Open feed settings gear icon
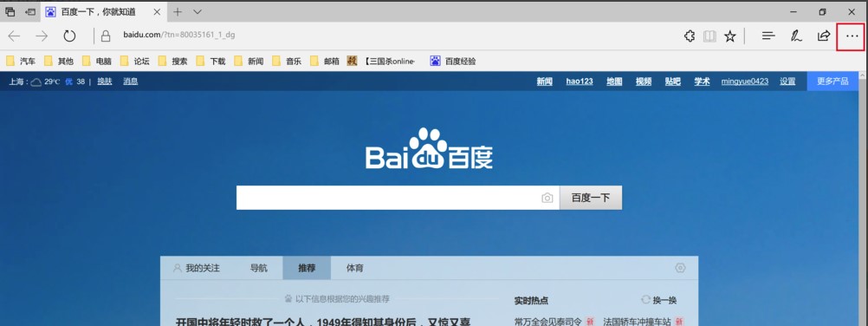This screenshot has width=868, height=326. coord(680,268)
